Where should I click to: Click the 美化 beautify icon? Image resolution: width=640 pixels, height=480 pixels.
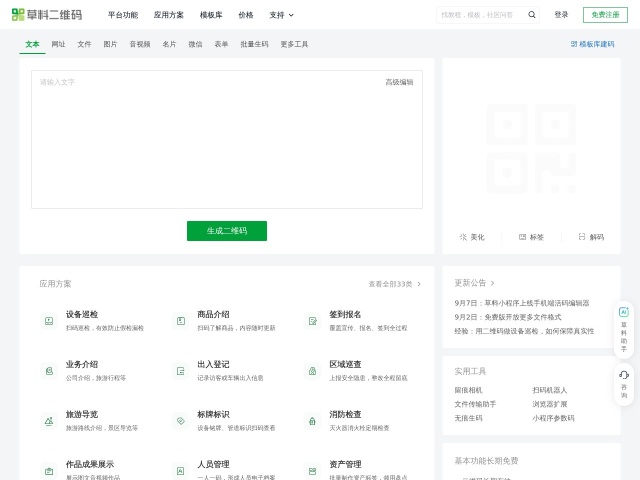[463, 237]
